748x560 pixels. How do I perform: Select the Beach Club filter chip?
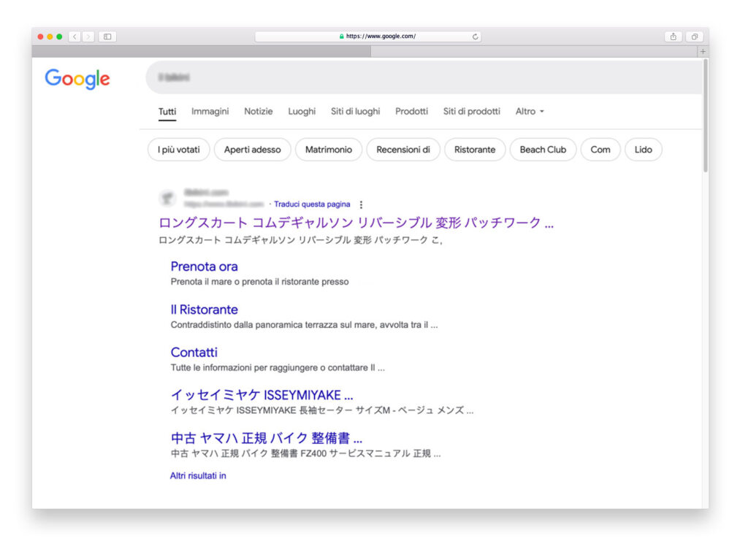click(543, 150)
